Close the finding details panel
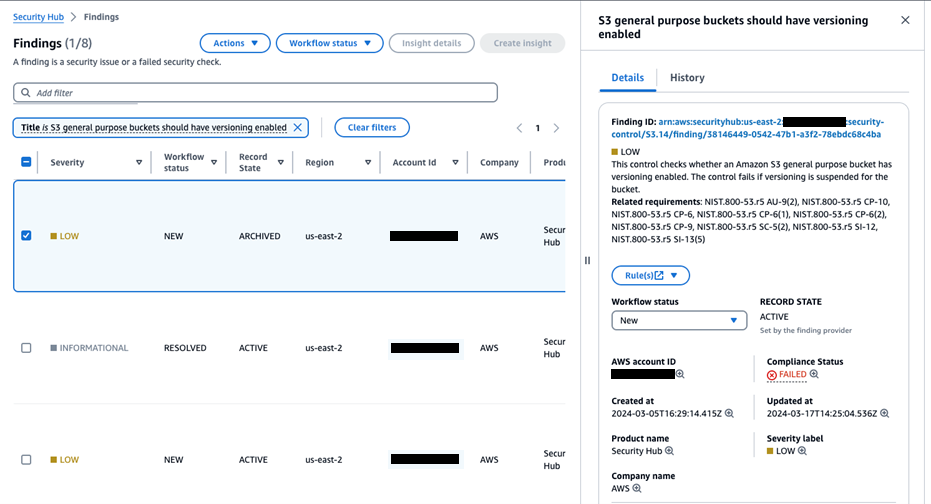Screen dimensions: 931x504 [x=905, y=20]
